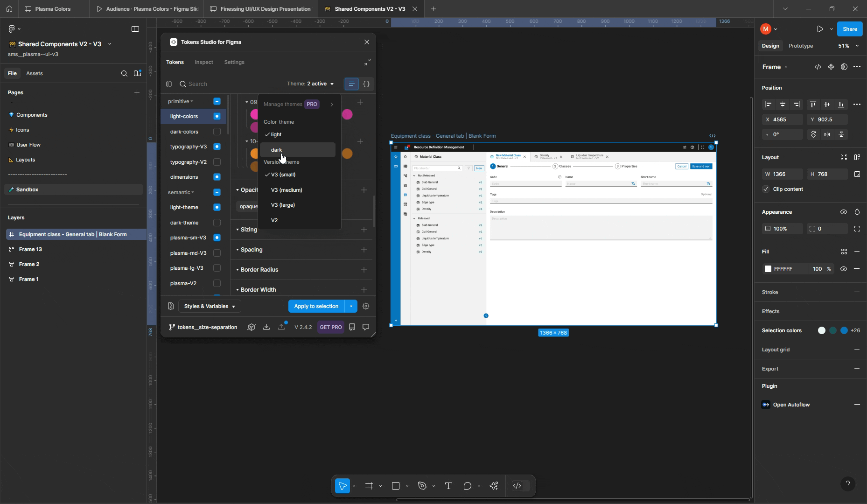Enable the dark-colors token set checkbox
The height and width of the screenshot is (504, 867).
217,132
